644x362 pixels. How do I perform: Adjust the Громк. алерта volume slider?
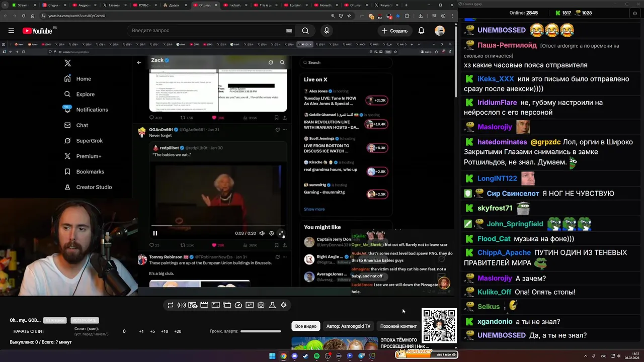[261, 331]
